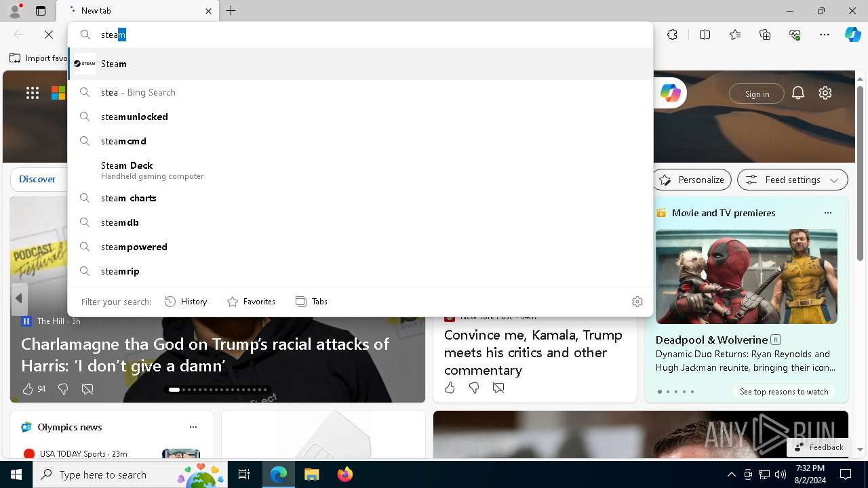Pick the steampowered suggestion

pos(360,247)
